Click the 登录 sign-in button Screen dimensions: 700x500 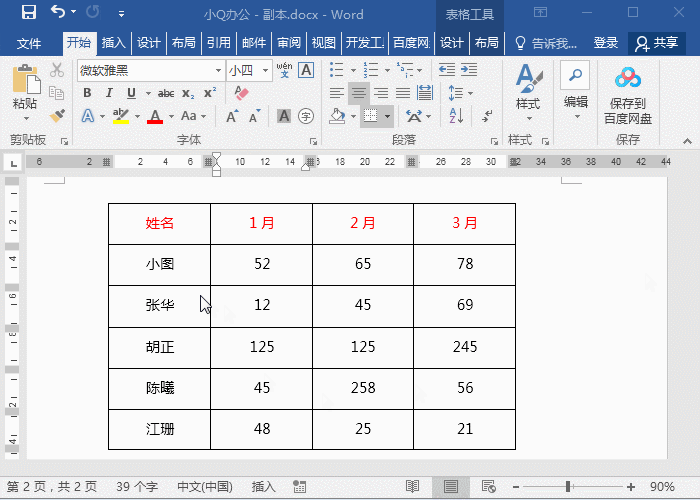coord(605,43)
